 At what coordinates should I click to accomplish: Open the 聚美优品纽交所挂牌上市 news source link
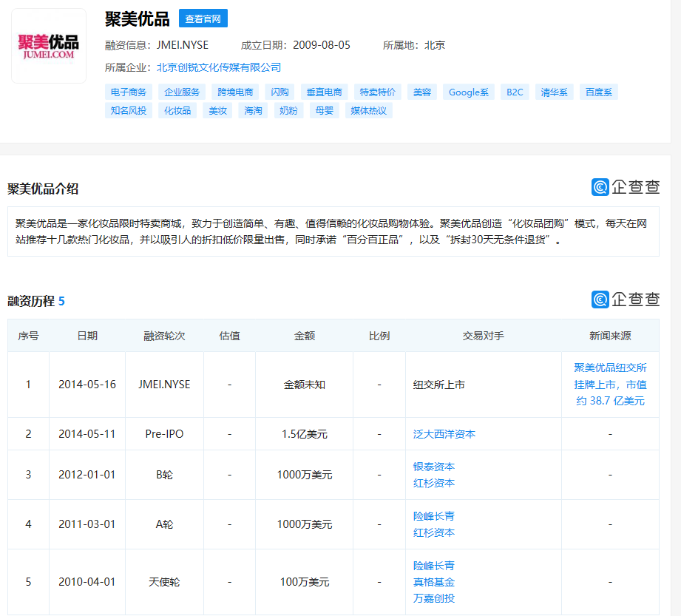(610, 385)
